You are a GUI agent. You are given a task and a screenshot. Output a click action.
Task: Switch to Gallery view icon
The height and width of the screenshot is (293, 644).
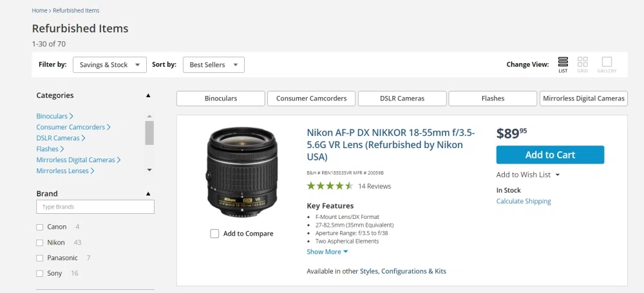(607, 62)
